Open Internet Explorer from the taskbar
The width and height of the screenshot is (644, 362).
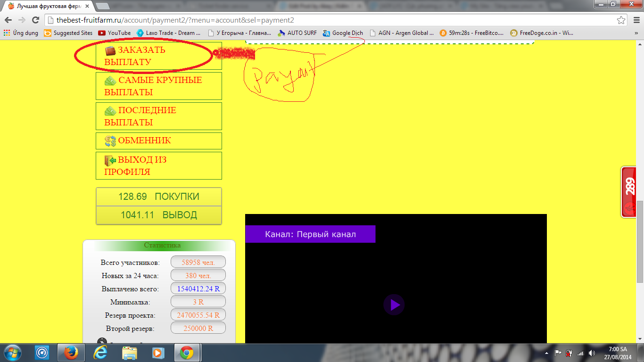(x=100, y=353)
